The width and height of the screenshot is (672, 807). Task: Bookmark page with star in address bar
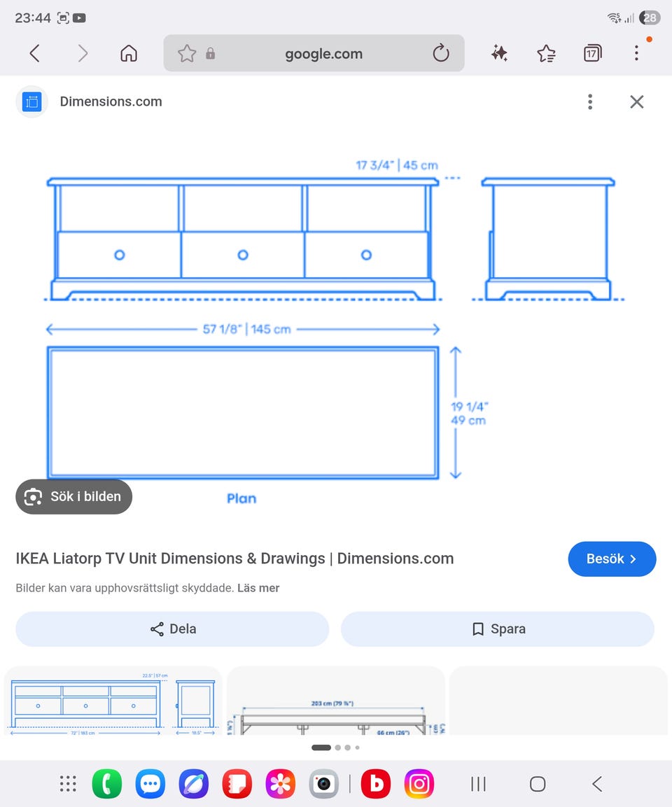pyautogui.click(x=187, y=53)
